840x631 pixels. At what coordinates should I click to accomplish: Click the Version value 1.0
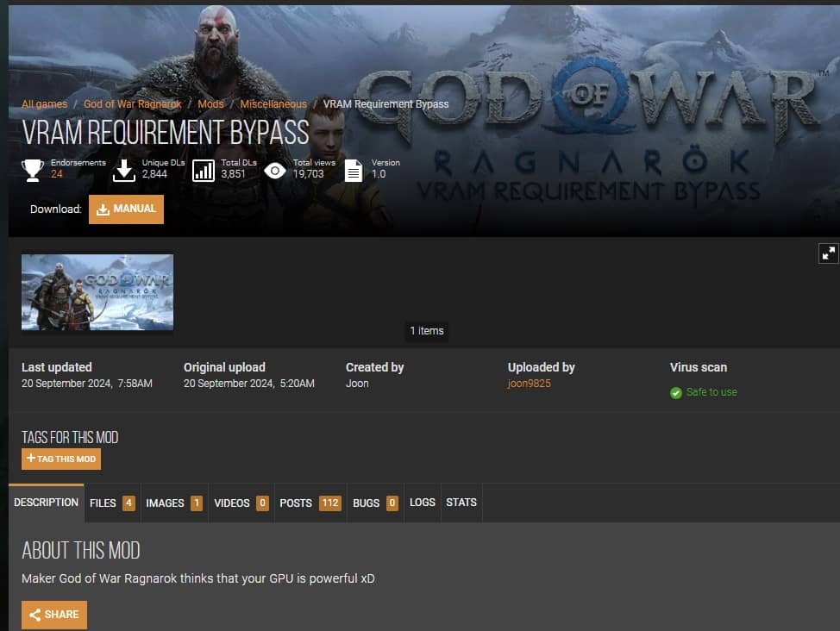tap(379, 174)
